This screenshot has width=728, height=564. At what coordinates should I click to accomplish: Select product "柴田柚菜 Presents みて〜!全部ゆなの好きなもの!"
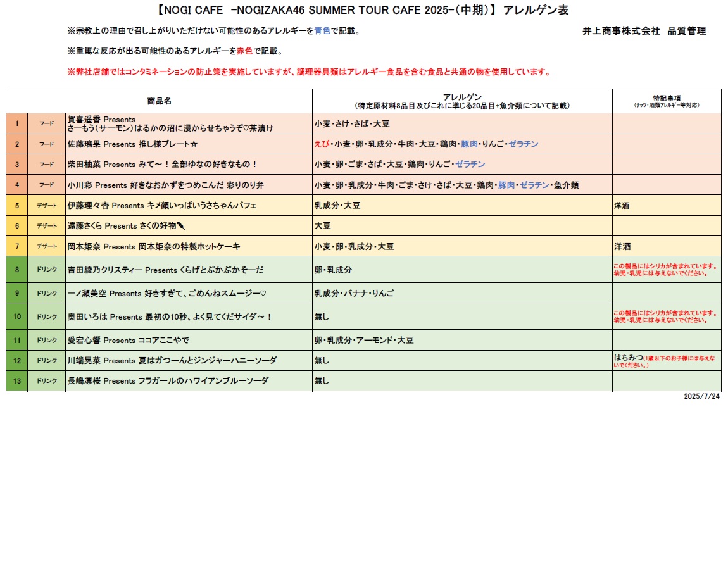click(x=189, y=165)
